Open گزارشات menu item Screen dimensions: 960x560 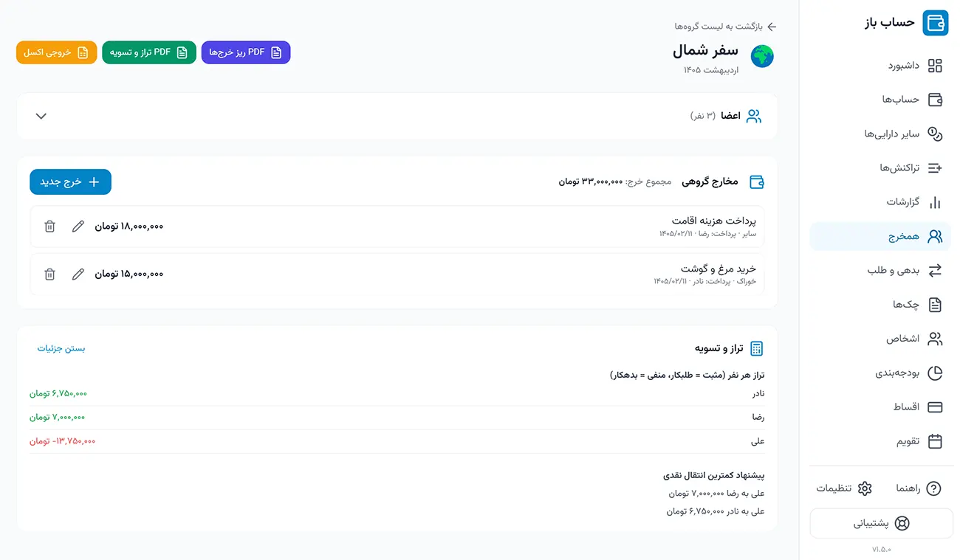pyautogui.click(x=880, y=202)
